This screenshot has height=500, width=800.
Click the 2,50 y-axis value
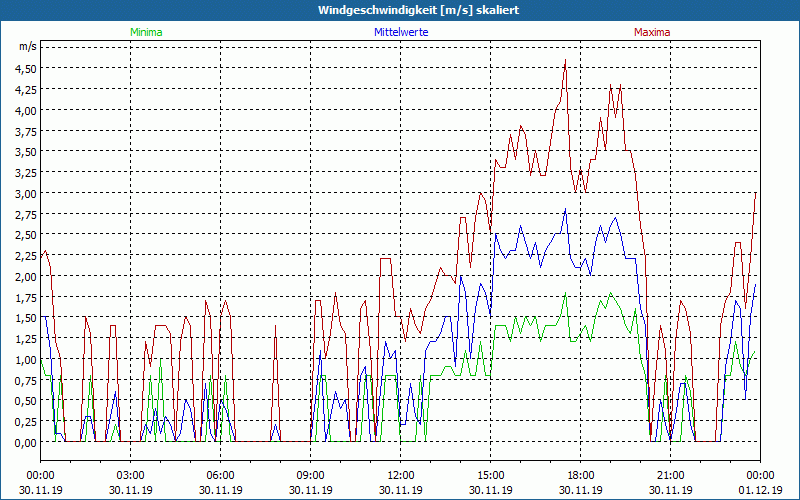pos(28,235)
